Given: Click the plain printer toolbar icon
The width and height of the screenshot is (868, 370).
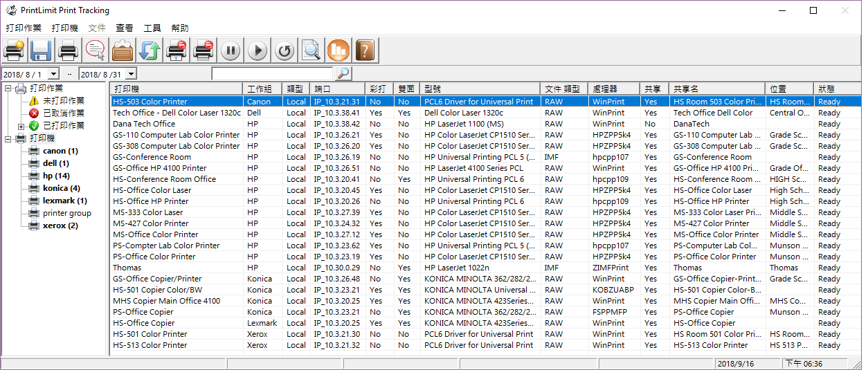Looking at the screenshot, I should pos(68,50).
